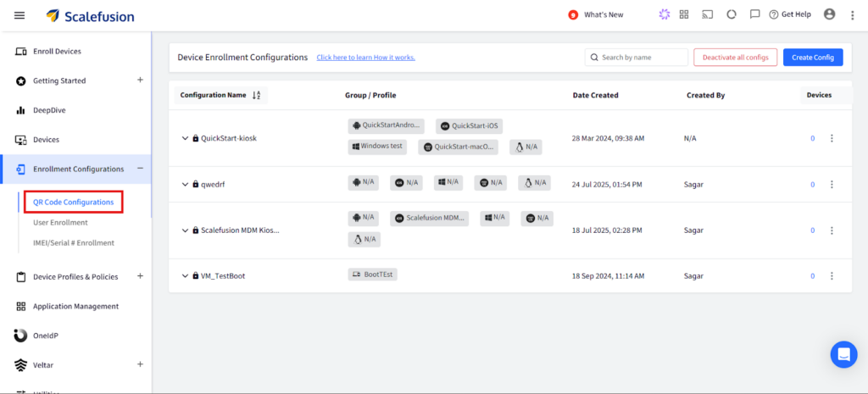The height and width of the screenshot is (394, 868).
Task: Go to Application Management
Action: pos(75,306)
